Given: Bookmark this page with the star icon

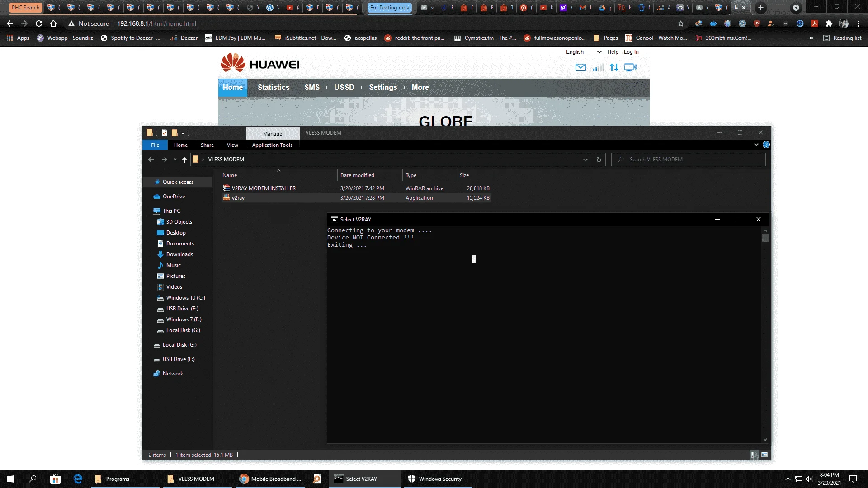Looking at the screenshot, I should pyautogui.click(x=681, y=23).
